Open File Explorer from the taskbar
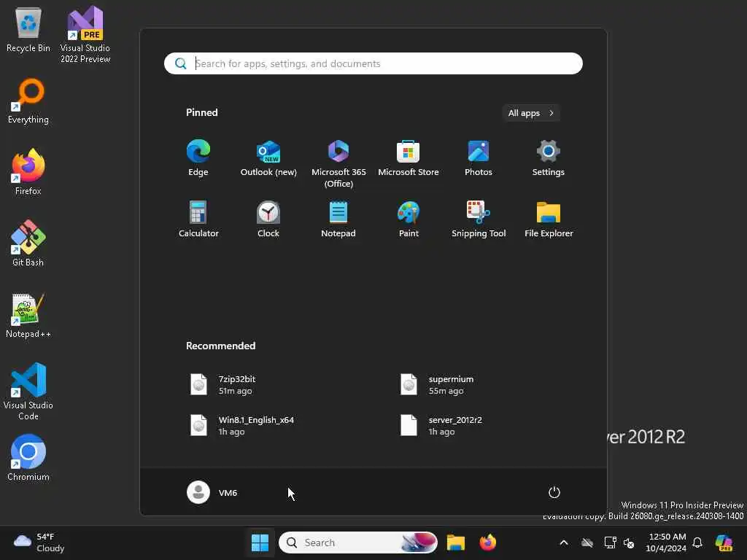This screenshot has height=560, width=747. [455, 542]
